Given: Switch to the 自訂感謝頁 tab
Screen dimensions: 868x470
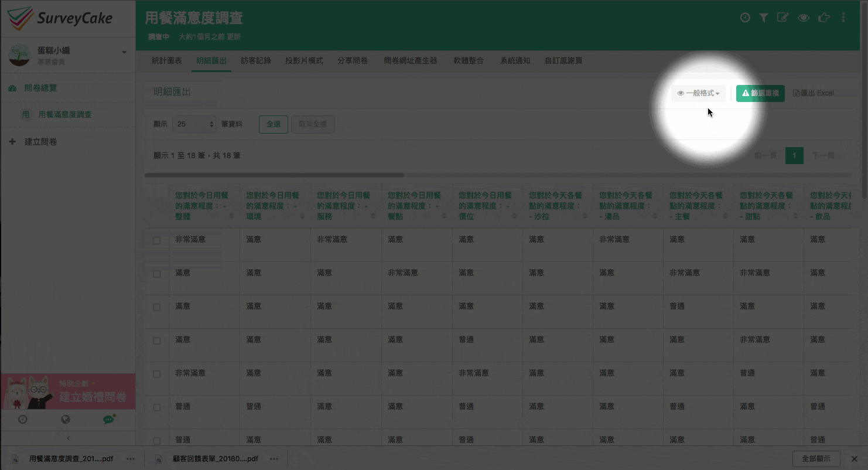Looking at the screenshot, I should (x=563, y=61).
